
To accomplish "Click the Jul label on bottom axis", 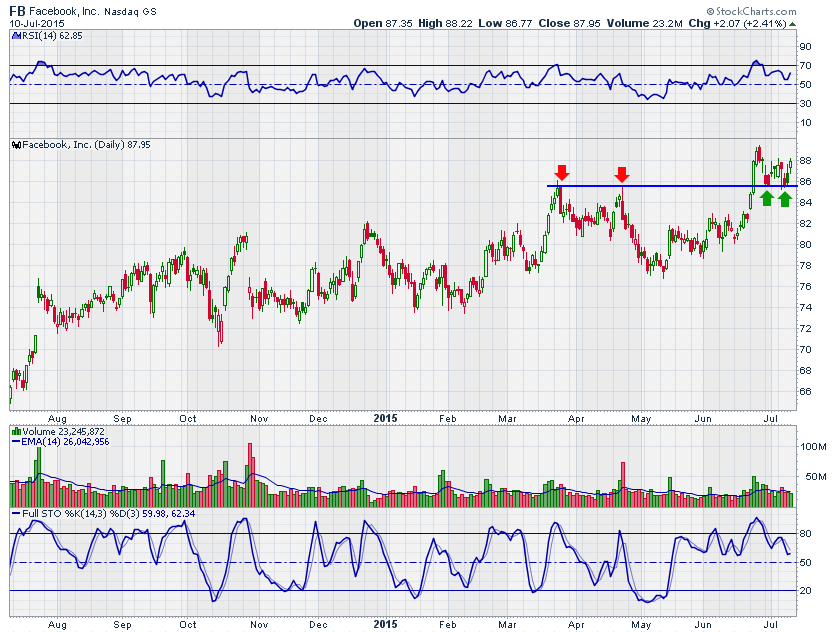I will pos(770,625).
